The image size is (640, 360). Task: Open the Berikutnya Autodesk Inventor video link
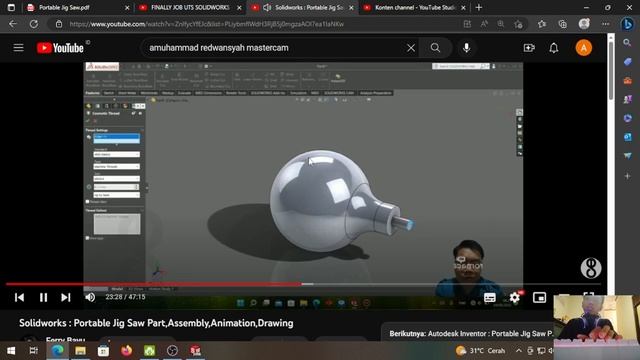coord(471,333)
